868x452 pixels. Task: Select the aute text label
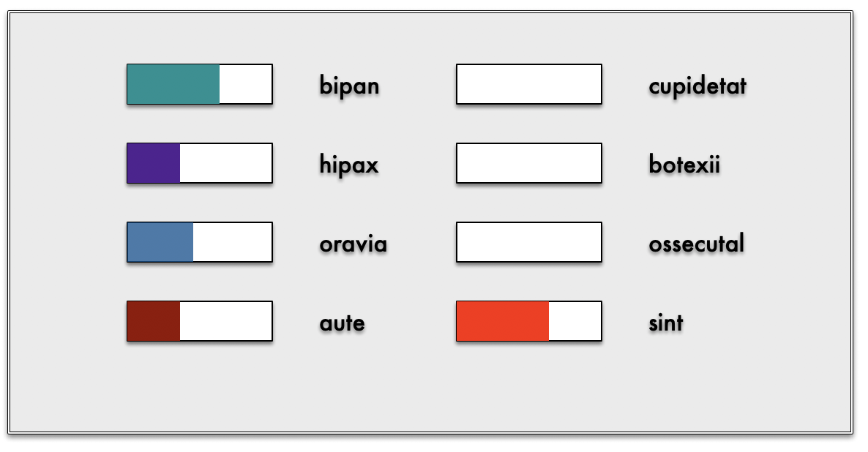pos(342,323)
